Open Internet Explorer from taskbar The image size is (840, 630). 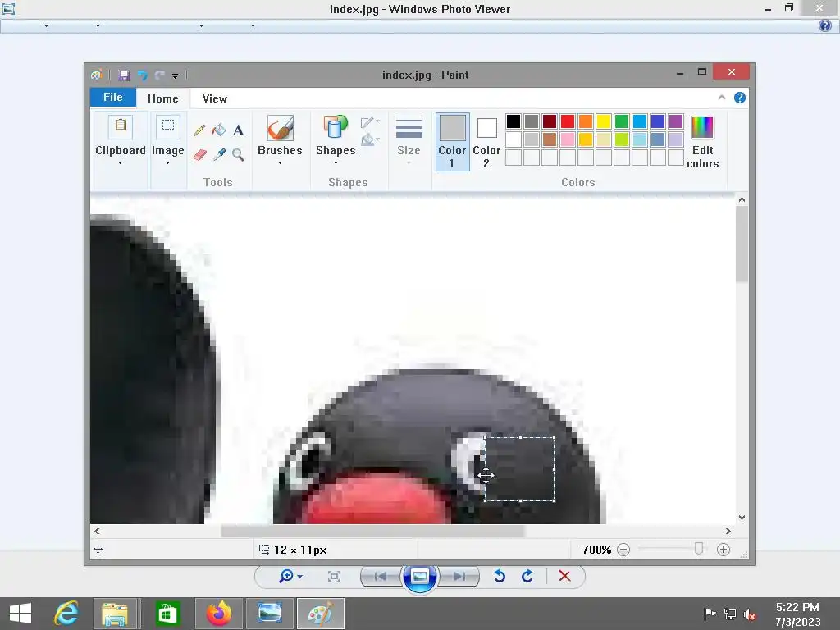[x=66, y=614]
